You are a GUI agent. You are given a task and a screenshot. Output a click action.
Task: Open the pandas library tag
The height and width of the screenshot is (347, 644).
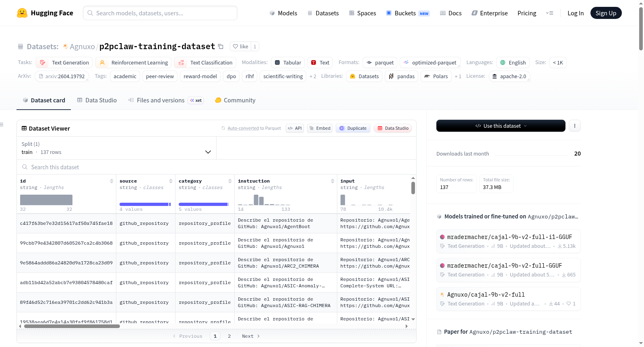click(401, 76)
